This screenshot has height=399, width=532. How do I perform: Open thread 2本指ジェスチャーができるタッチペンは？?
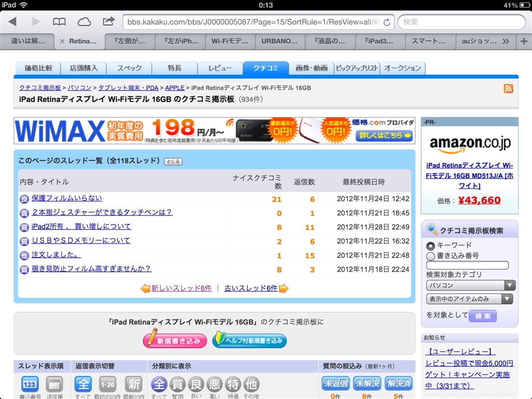coord(102,212)
